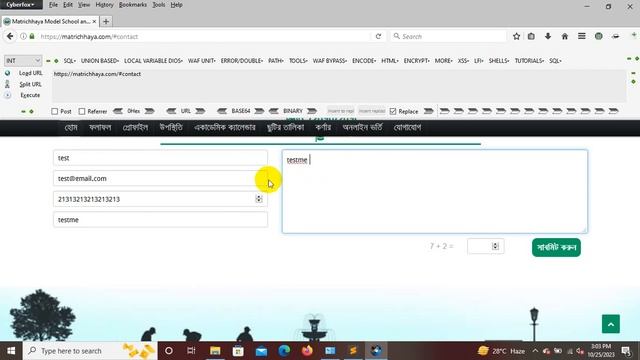Screen dimensions: 640x360
Task: Click the green submit button
Action: 556,247
